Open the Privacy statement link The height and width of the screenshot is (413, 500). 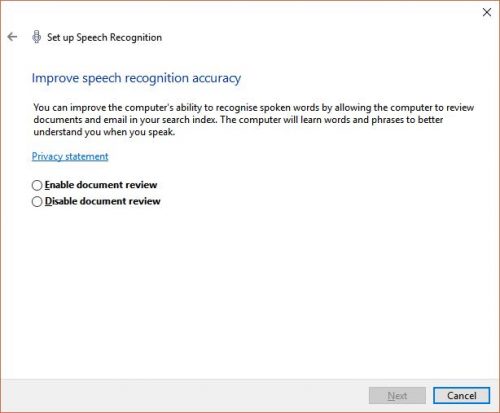tap(70, 156)
